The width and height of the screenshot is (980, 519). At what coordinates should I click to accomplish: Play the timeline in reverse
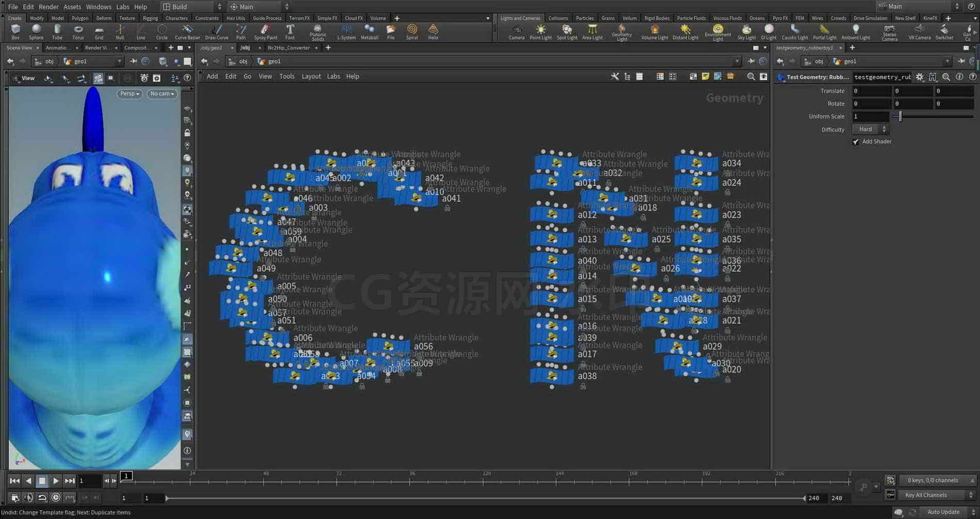[28, 481]
